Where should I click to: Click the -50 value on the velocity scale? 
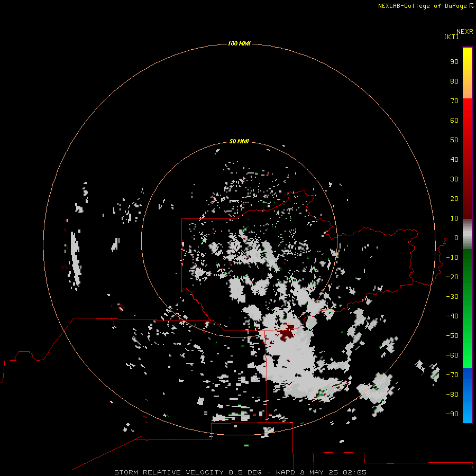[452, 336]
